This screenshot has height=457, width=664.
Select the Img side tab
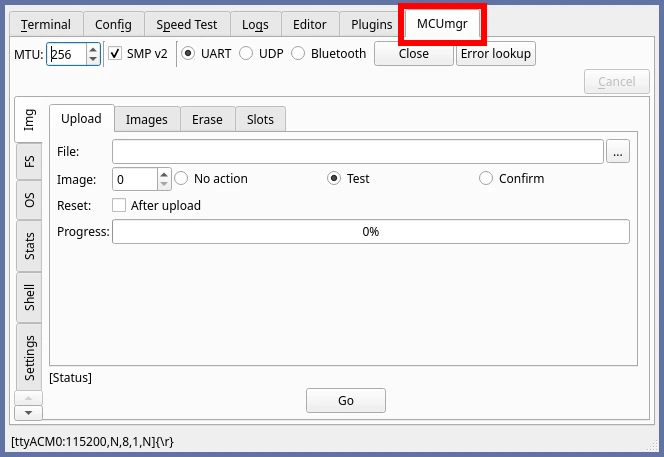(x=29, y=120)
